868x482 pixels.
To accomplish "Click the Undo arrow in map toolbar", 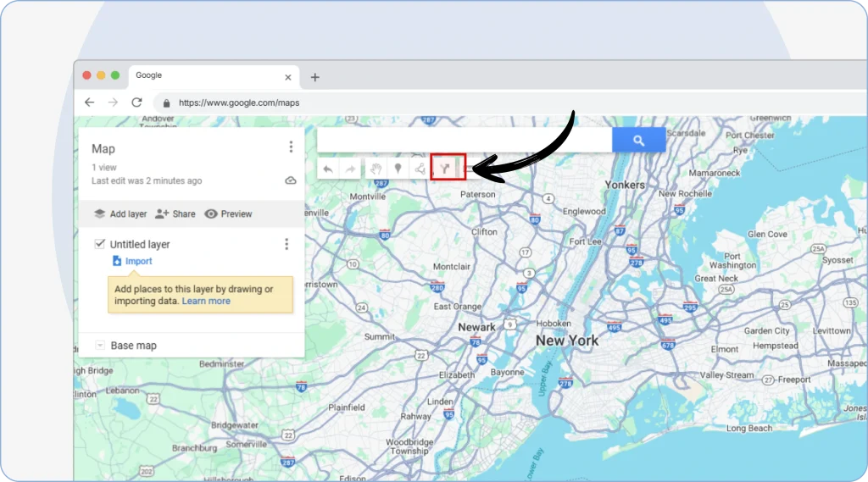I will coord(328,169).
